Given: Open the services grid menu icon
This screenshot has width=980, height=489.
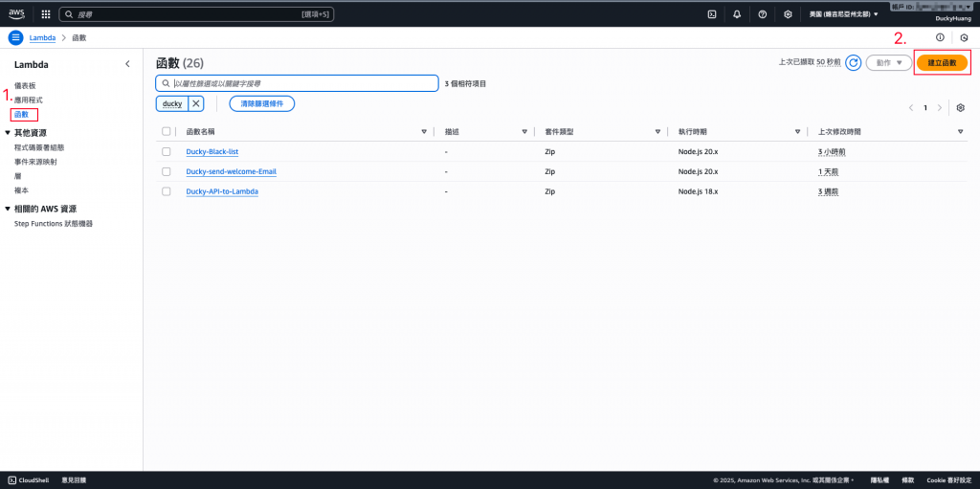Looking at the screenshot, I should click(46, 13).
